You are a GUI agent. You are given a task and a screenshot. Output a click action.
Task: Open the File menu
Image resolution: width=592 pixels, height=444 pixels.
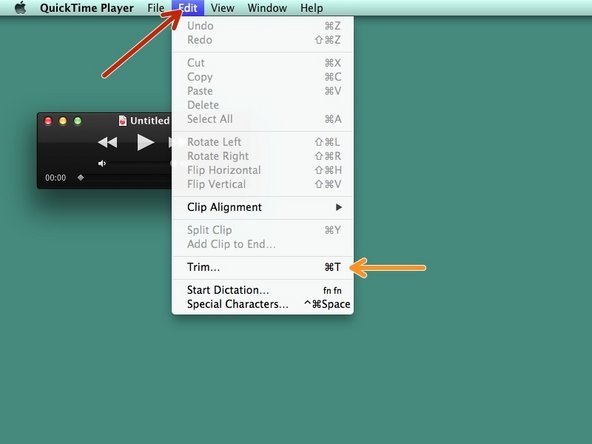point(156,8)
